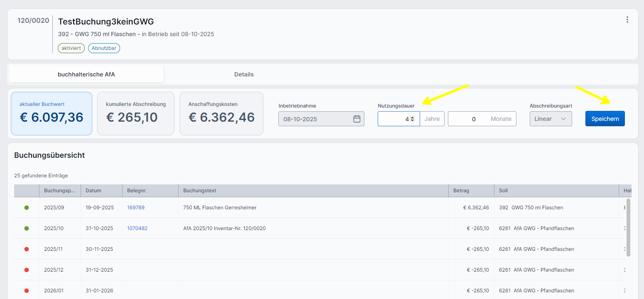Sort by the Datum column header
Viewport: 644px width, 299px height.
coord(93,191)
